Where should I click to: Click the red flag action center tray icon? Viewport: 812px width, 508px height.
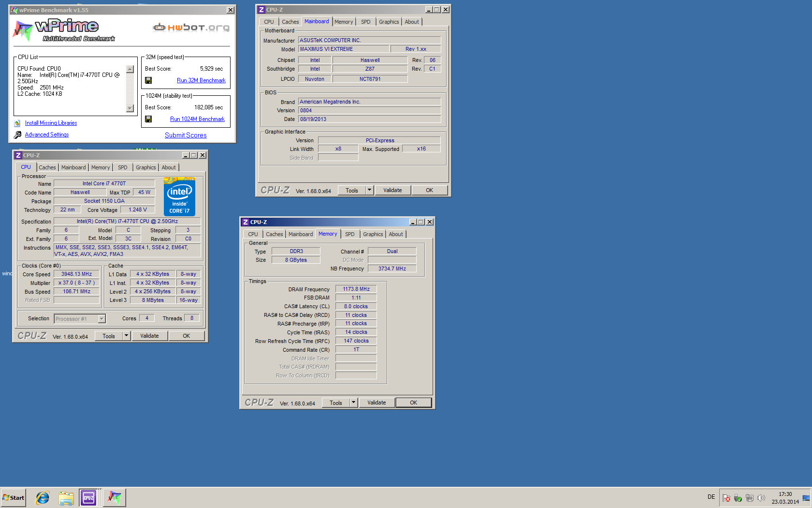(726, 498)
